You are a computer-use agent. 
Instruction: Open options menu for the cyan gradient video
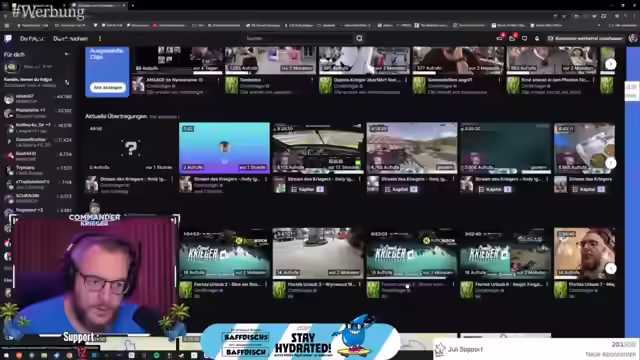(x=266, y=179)
